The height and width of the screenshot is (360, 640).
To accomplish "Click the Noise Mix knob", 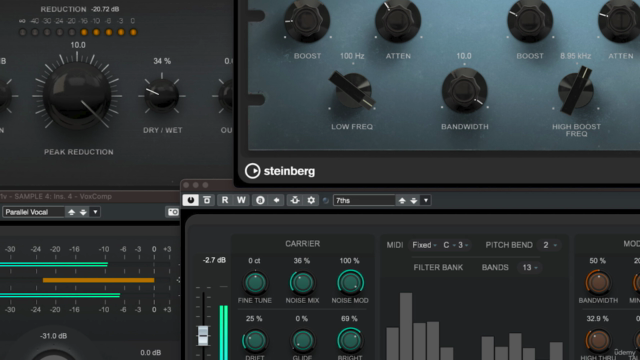I will pos(302,282).
